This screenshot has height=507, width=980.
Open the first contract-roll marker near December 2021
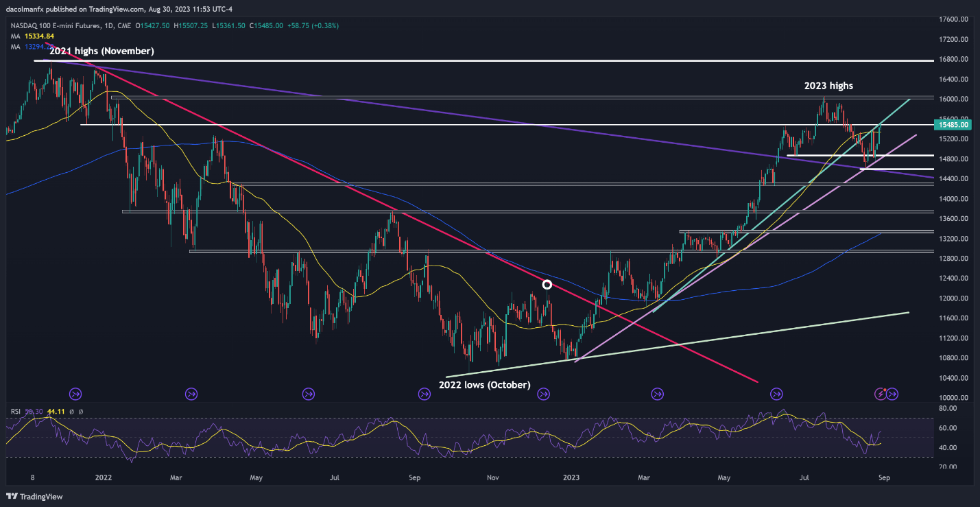pyautogui.click(x=75, y=394)
